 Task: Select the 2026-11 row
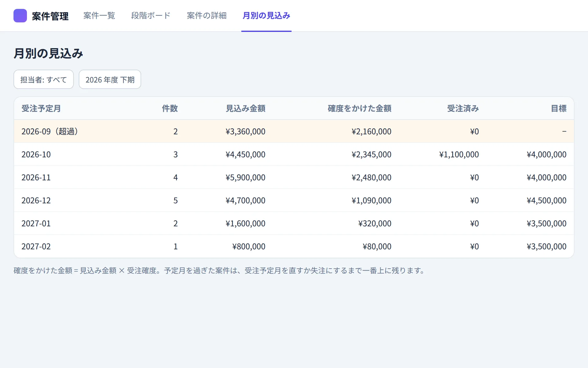(294, 177)
